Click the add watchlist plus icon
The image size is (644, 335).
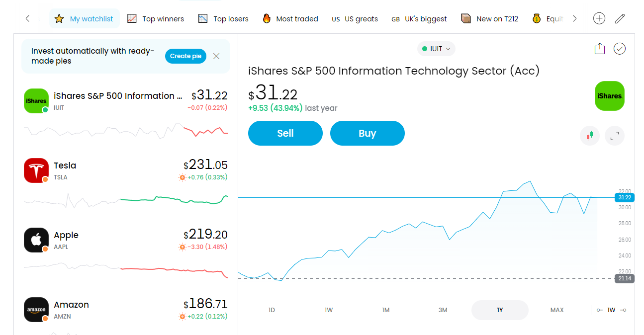click(599, 19)
